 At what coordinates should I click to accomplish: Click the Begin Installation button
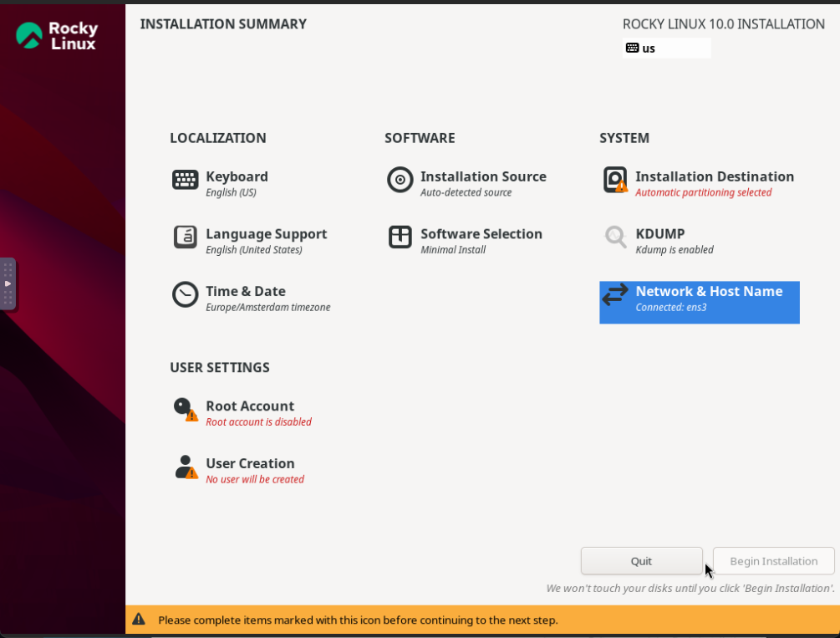click(774, 561)
